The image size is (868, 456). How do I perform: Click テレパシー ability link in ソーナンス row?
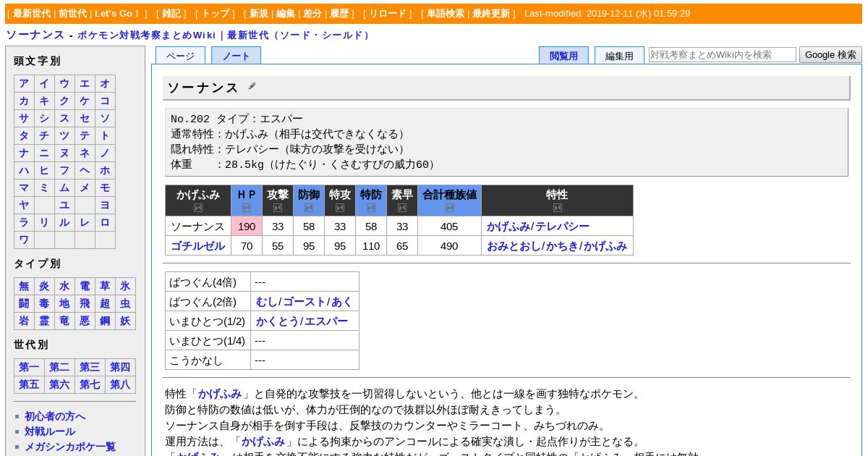(x=563, y=227)
